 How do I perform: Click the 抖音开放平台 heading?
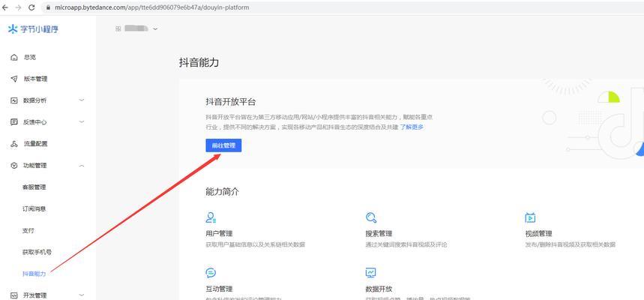230,102
